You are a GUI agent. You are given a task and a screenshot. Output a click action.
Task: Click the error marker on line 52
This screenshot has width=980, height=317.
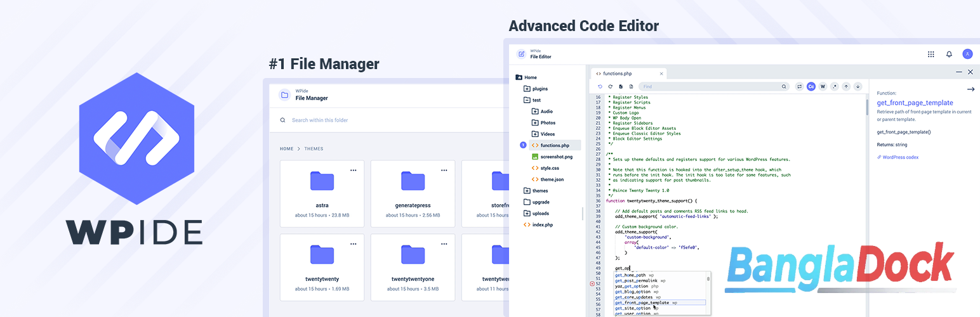click(x=592, y=284)
